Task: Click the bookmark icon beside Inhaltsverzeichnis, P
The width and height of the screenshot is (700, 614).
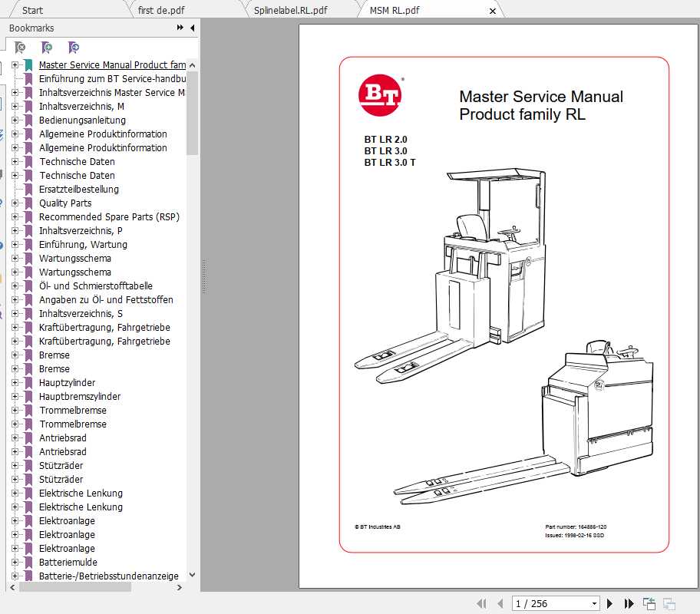Action: point(28,231)
